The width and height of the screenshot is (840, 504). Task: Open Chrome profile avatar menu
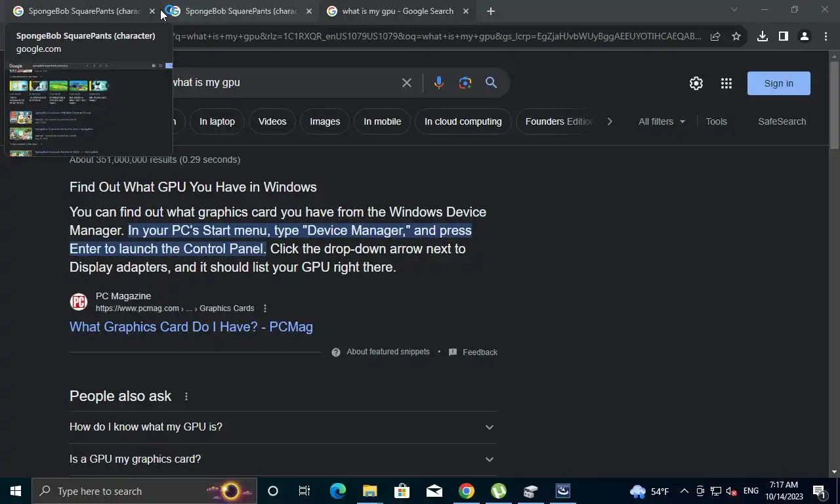(x=804, y=36)
